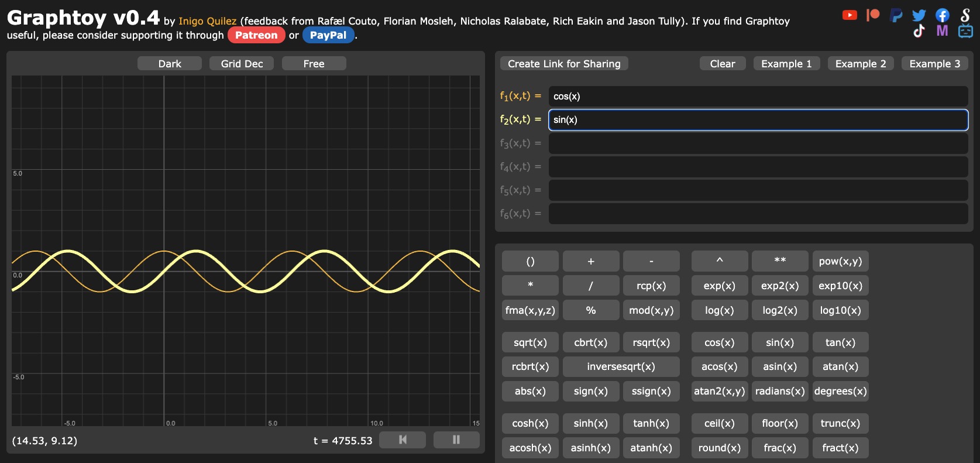Insert the sqrt(x) function
Viewport: 980px width, 463px height.
pyautogui.click(x=530, y=342)
